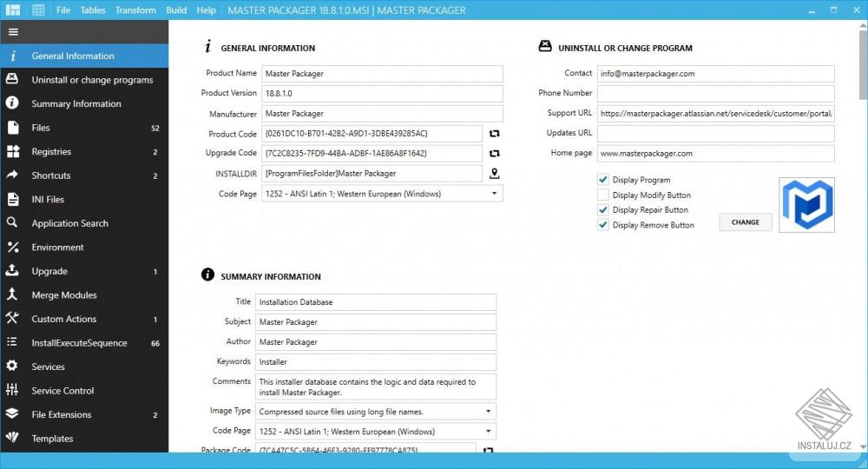Click the table grid icon in title bar
868x469 pixels.
(38, 10)
